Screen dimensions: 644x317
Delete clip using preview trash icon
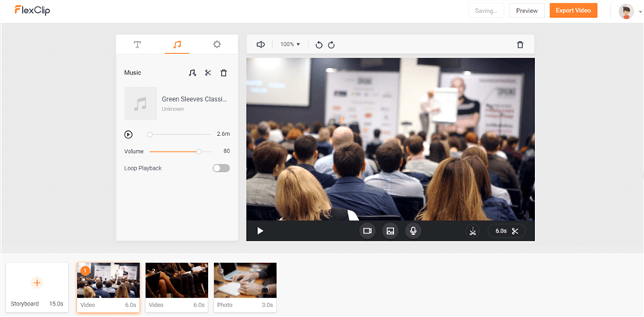[520, 45]
